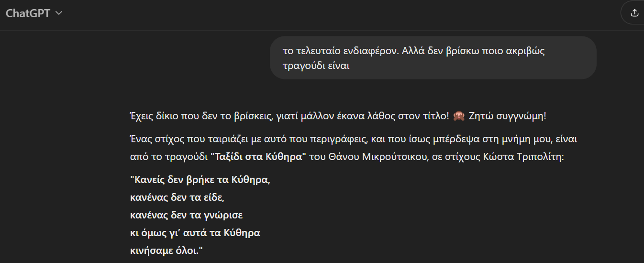
Task: Click the bold title "Ταξίδι στα Κύθηρα"
Action: pos(258,156)
